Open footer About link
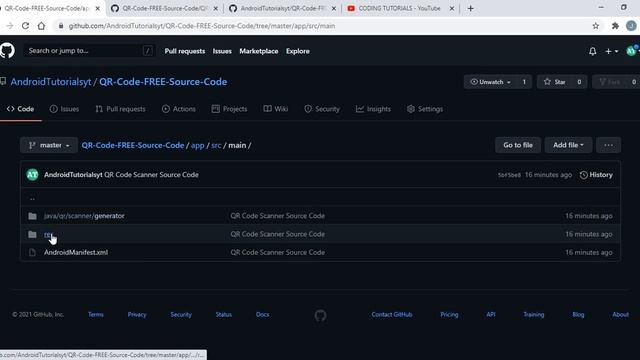Image resolution: width=640 pixels, height=360 pixels. tap(620, 315)
